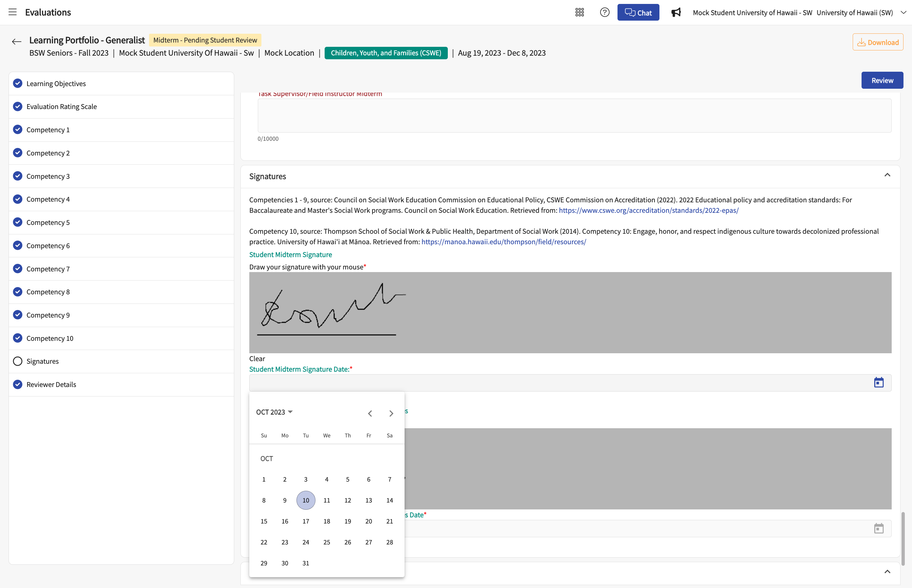Navigate to Competency 5 section
The image size is (912, 588).
click(121, 222)
